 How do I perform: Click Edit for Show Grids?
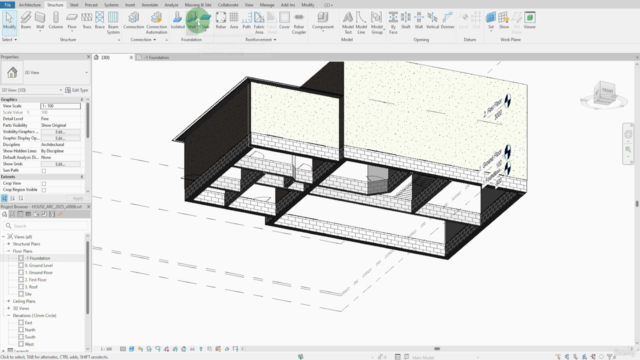tap(60, 164)
